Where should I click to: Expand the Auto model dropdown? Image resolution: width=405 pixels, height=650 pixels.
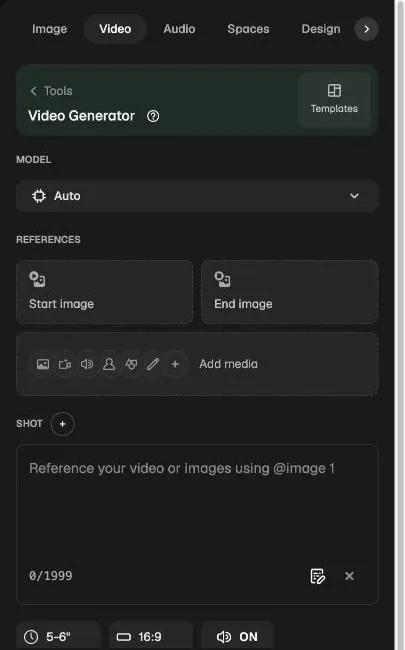(x=197, y=196)
